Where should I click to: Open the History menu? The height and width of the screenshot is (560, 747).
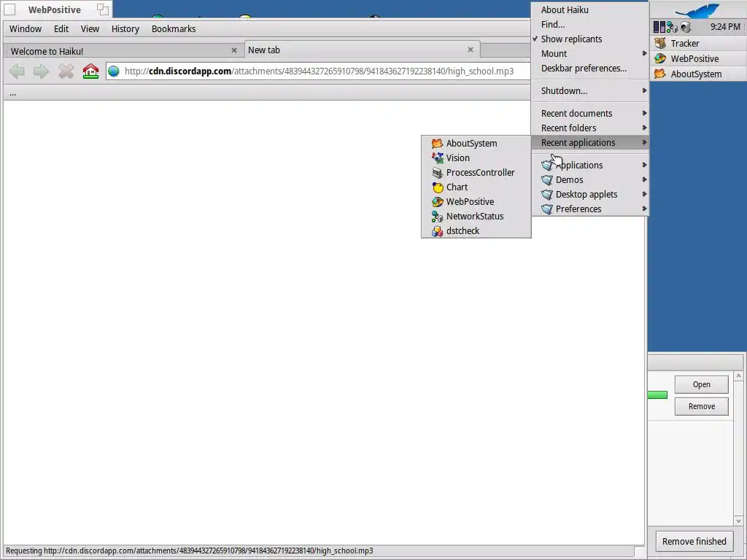(x=125, y=29)
